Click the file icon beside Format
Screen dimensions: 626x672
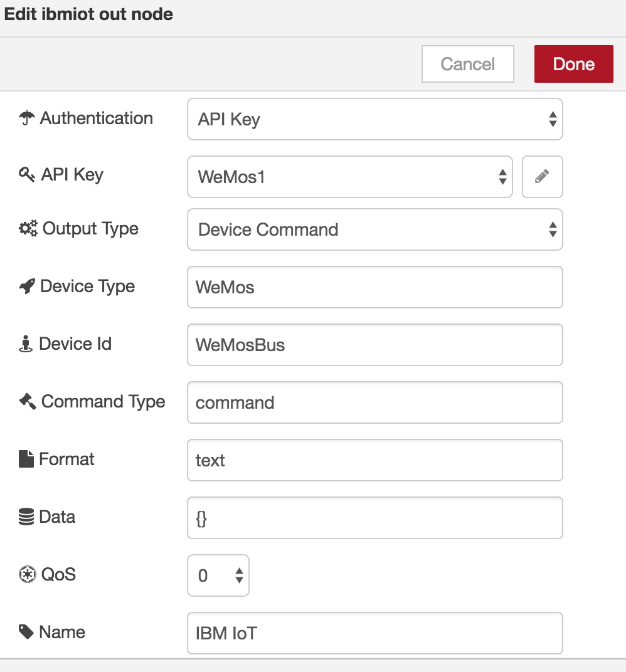point(26,459)
